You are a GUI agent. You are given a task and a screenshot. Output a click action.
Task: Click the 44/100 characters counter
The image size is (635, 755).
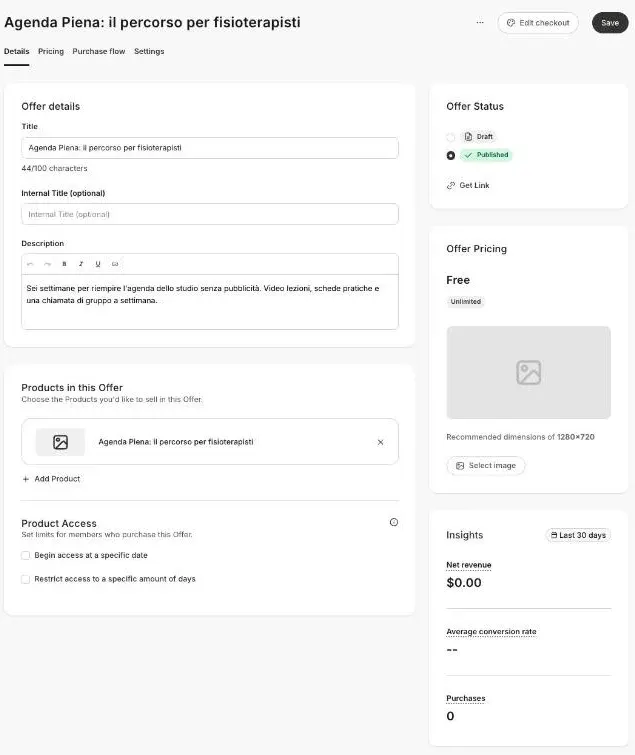click(54, 168)
